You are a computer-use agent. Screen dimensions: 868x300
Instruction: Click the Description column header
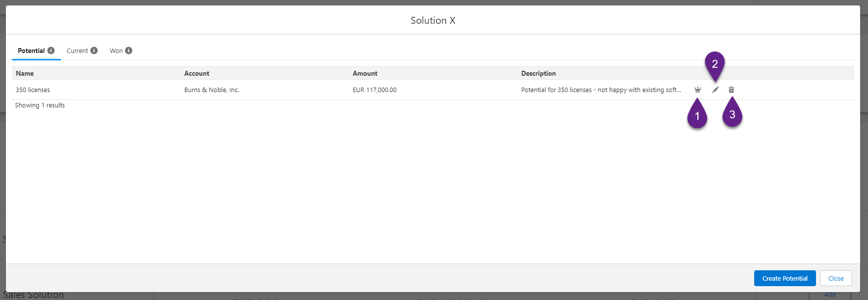[x=538, y=73]
